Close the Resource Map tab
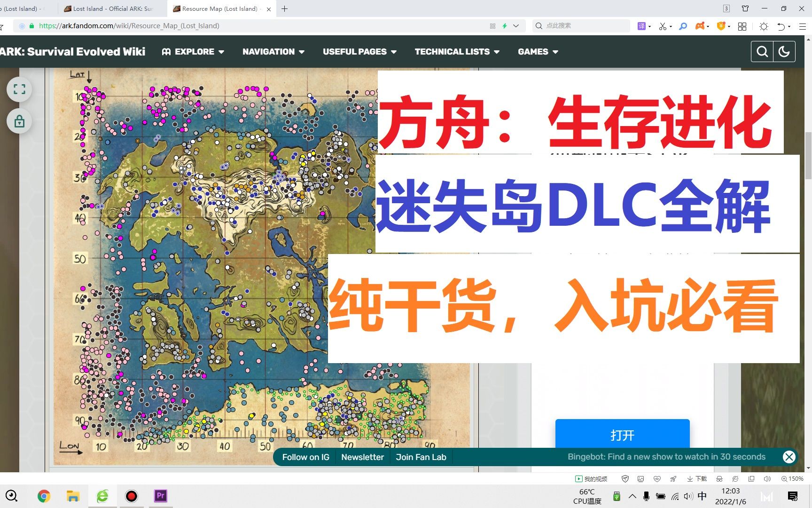 (269, 9)
